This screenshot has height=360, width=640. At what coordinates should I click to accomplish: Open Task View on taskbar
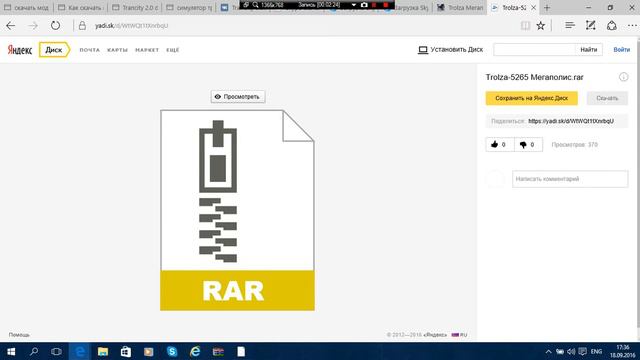[56, 351]
